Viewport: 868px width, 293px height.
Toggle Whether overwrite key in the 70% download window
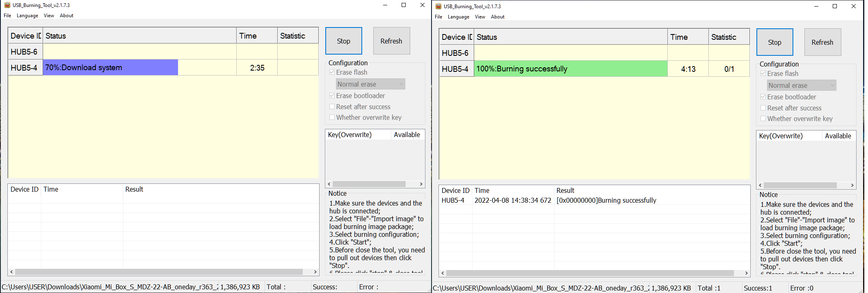coord(332,117)
